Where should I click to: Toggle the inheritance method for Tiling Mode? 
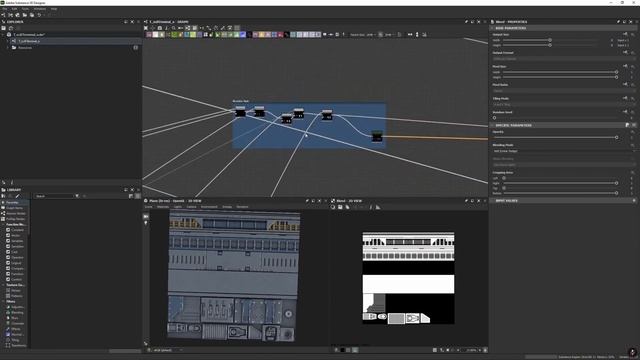tap(625, 98)
